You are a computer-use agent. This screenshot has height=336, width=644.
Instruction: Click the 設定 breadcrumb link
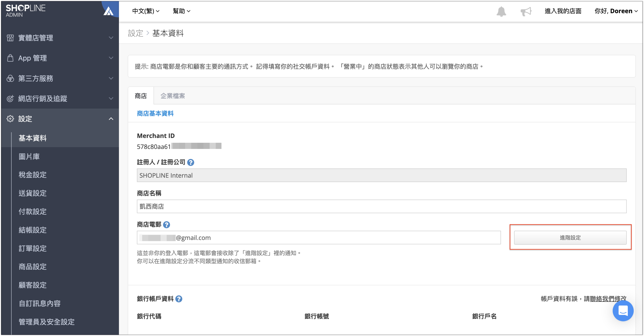pos(135,33)
